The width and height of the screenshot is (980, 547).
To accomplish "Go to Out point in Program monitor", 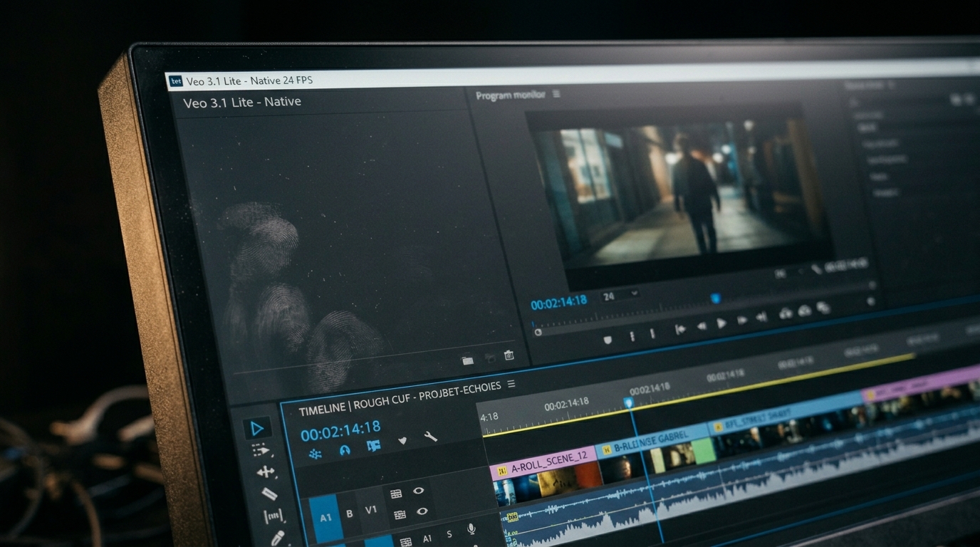I will (x=762, y=318).
